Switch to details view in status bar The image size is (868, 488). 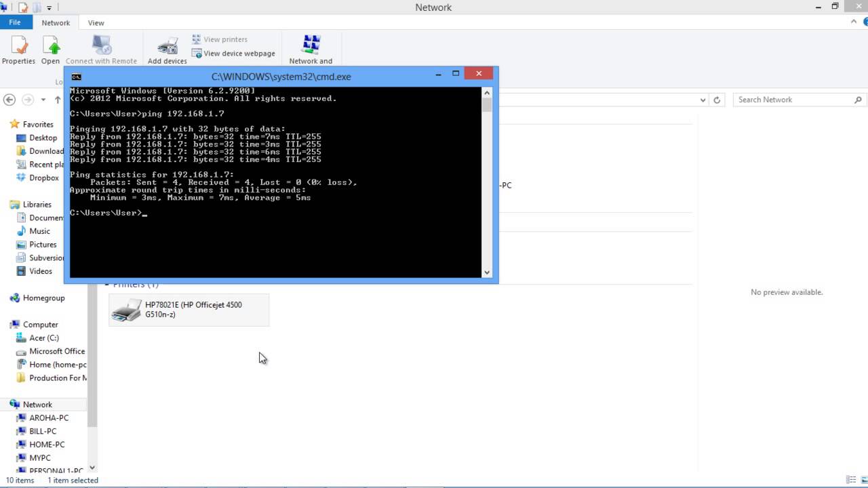point(851,480)
